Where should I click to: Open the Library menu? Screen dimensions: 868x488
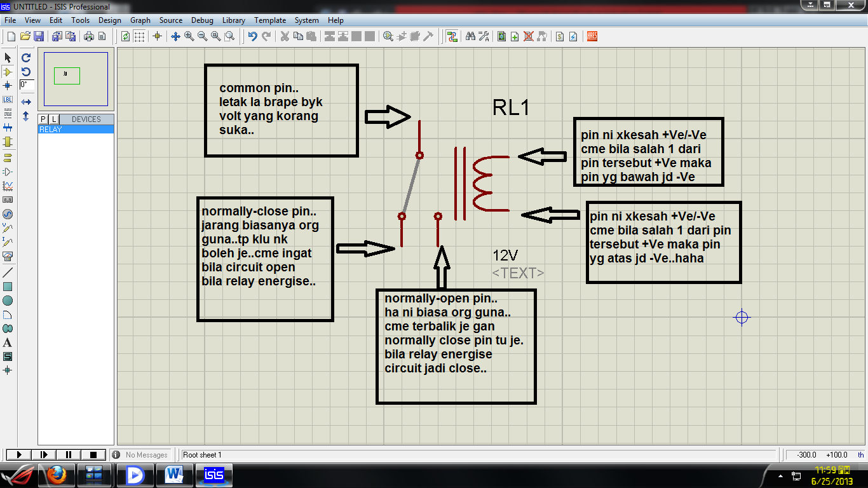(233, 20)
